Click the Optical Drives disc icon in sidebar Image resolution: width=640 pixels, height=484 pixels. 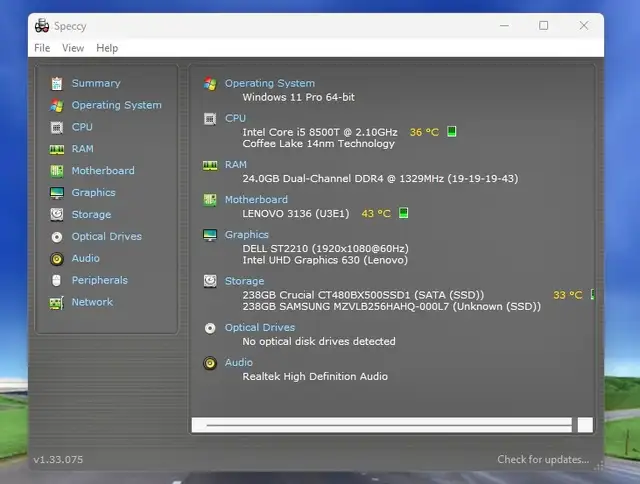pyautogui.click(x=57, y=237)
